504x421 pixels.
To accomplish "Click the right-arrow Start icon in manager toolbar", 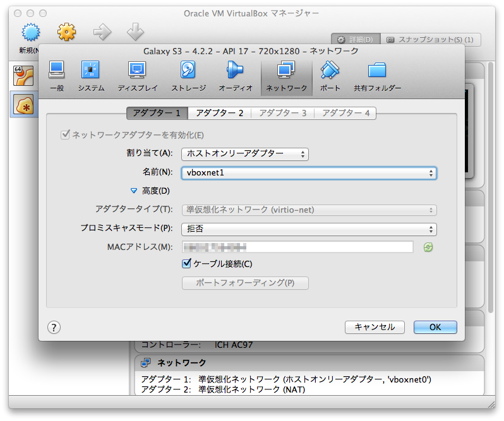I will (x=102, y=32).
